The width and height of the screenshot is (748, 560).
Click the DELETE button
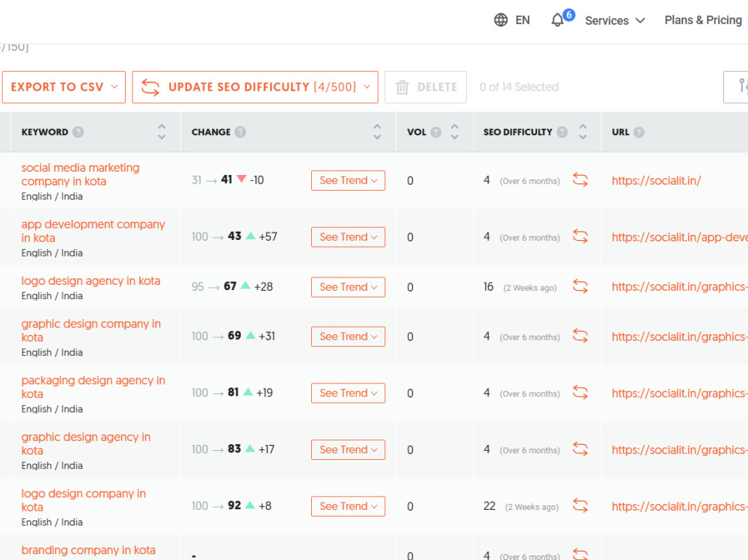pyautogui.click(x=426, y=87)
